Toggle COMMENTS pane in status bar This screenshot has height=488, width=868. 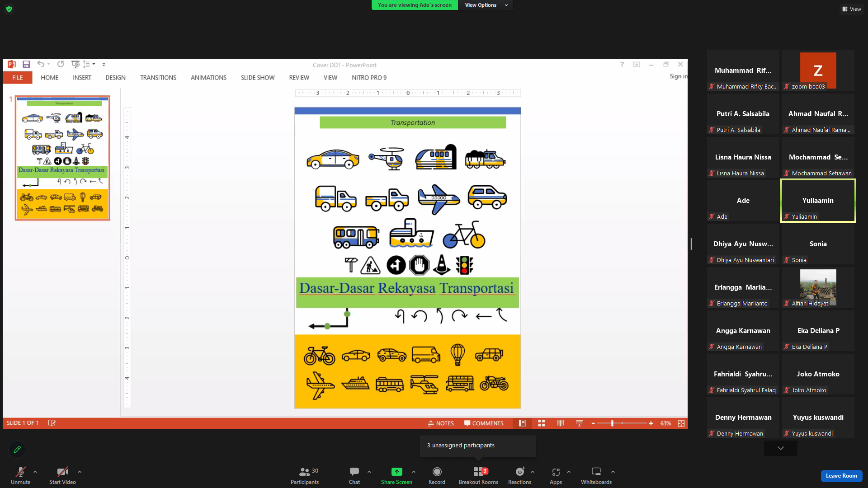pyautogui.click(x=484, y=423)
